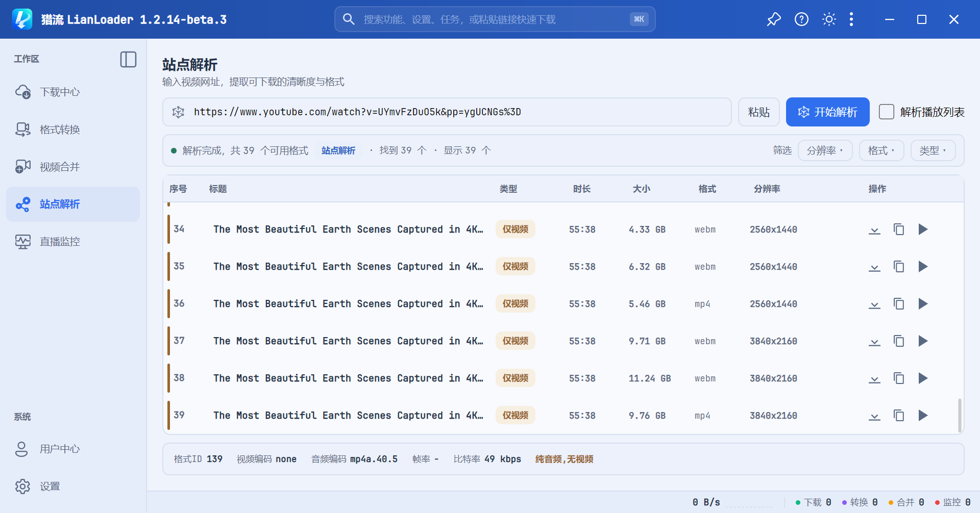This screenshot has height=513, width=980.
Task: Open 下载中心 in the sidebar
Action: point(73,92)
